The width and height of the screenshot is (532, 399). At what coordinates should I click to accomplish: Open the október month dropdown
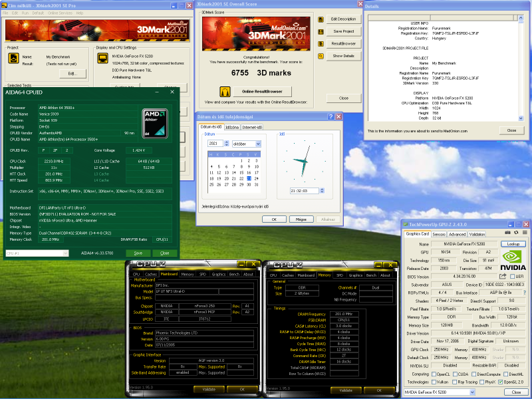[258, 144]
